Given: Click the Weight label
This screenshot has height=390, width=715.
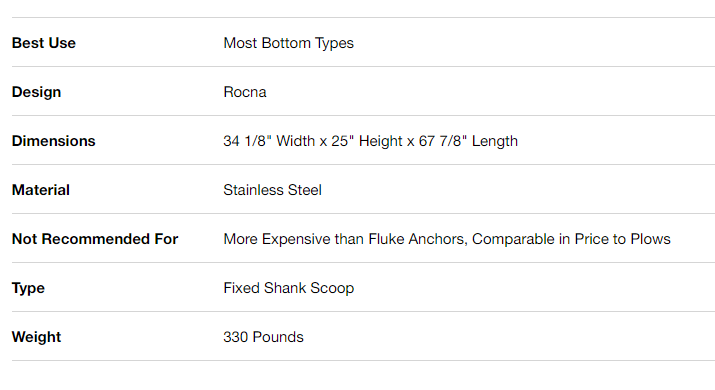Looking at the screenshot, I should [x=36, y=337].
